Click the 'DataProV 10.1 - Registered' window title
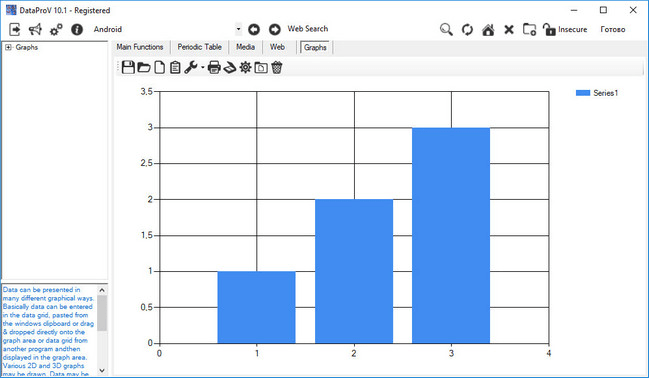Screen dimensions: 649x378 [65, 10]
